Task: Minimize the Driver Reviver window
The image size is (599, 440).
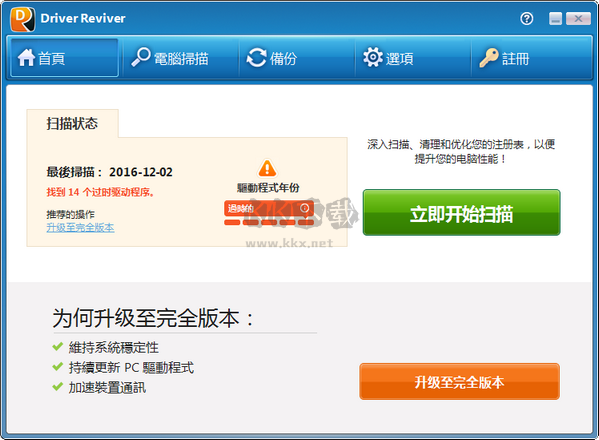Action: pos(555,18)
